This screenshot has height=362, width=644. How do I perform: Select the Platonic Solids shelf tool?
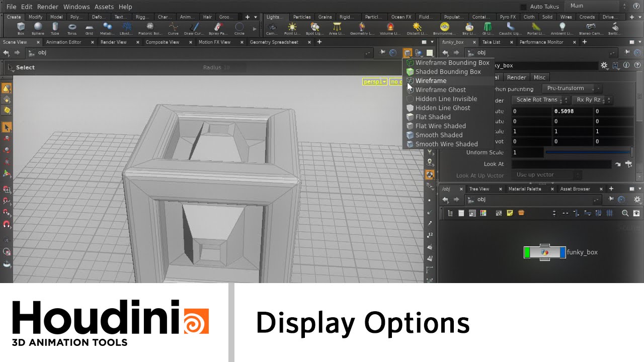tap(150, 29)
